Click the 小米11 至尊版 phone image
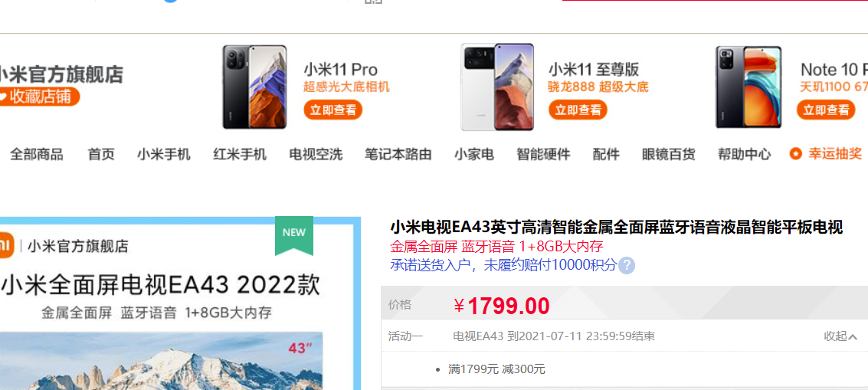868x390 pixels. 497,87
